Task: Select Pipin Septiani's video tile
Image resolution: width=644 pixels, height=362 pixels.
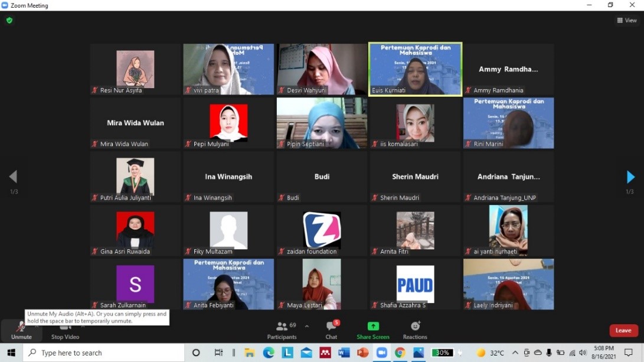Action: click(x=322, y=123)
